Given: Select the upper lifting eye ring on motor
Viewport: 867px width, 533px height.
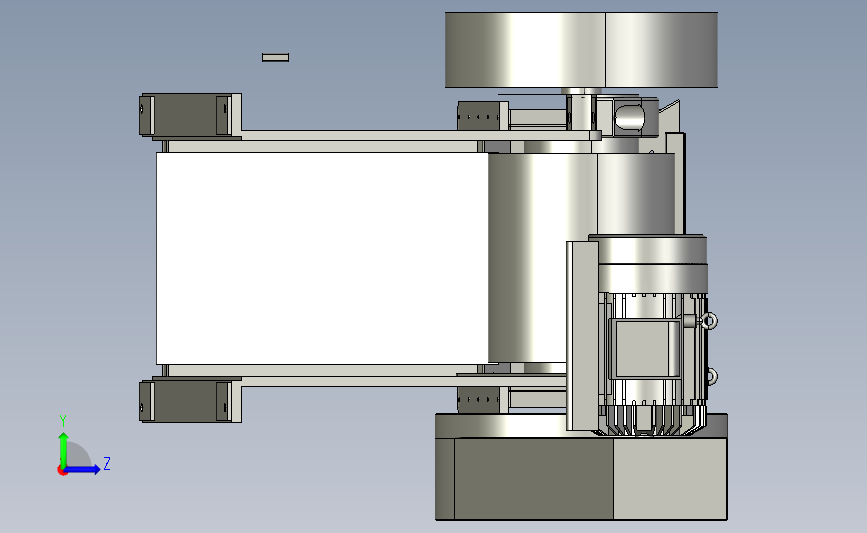Looking at the screenshot, I should 709,321.
